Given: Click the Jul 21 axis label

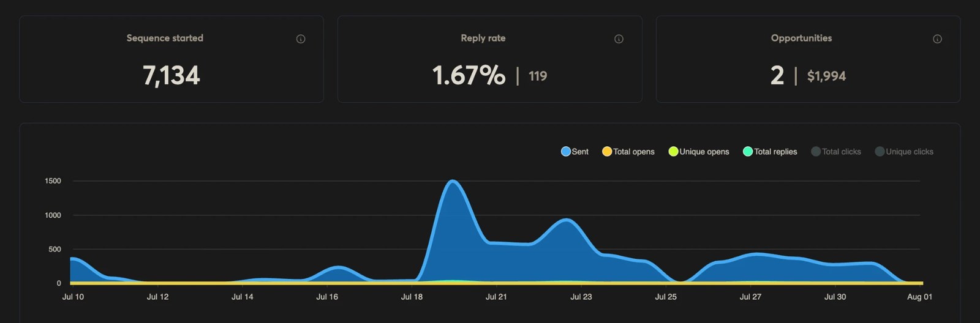Looking at the screenshot, I should click(x=496, y=297).
